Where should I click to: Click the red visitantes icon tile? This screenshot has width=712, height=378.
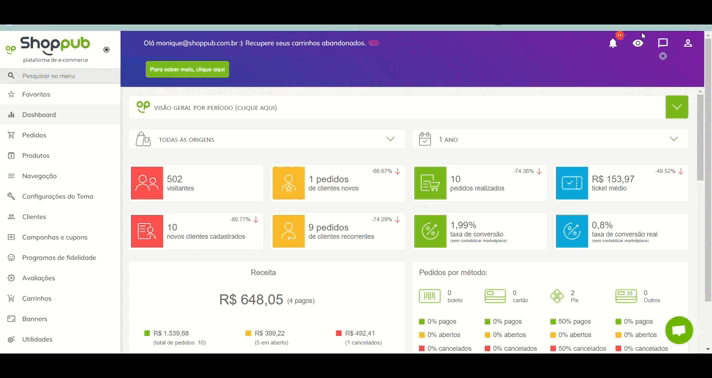147,183
